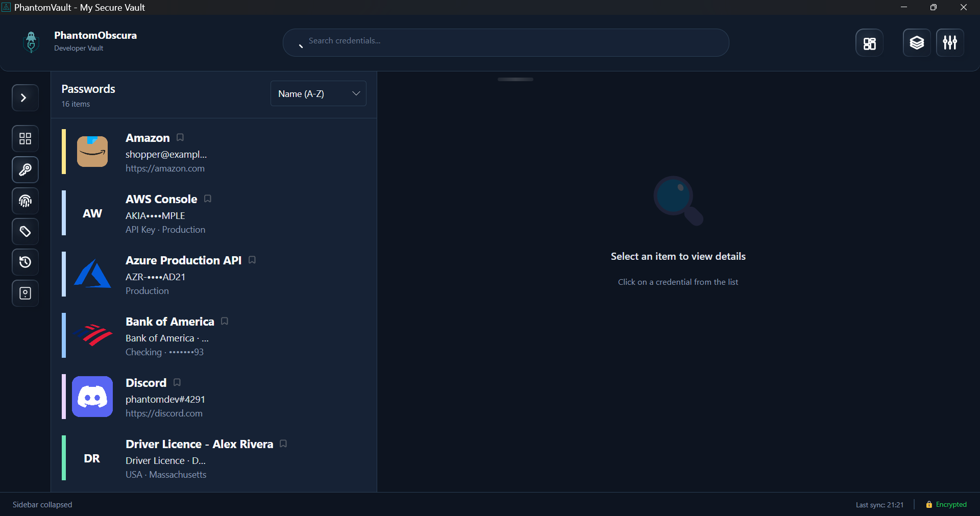Toggle the bookmark on the Amazon entry
980x516 pixels.
pos(179,137)
